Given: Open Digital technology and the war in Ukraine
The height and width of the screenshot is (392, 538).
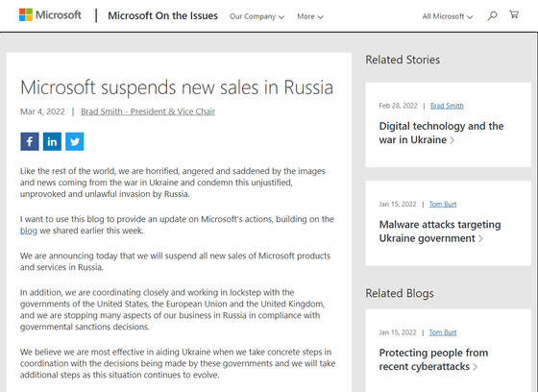Looking at the screenshot, I should (x=441, y=133).
